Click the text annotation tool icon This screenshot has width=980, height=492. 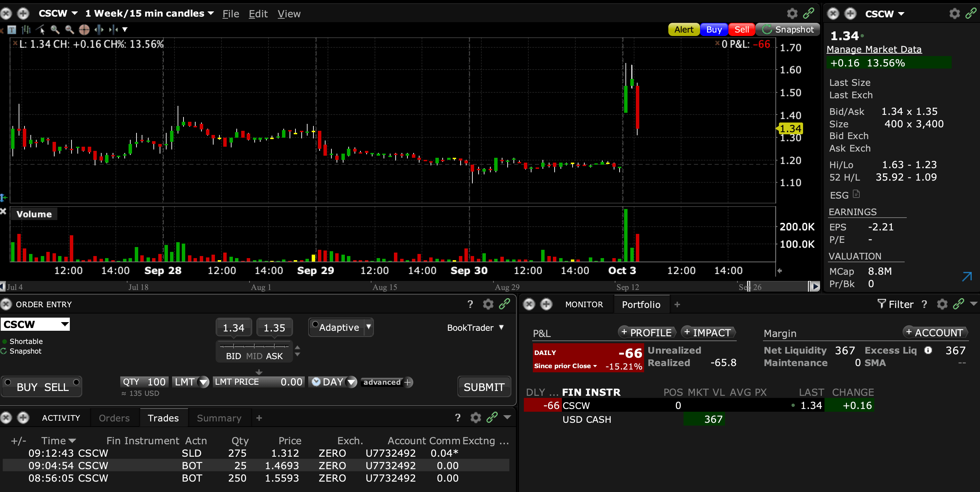(12, 30)
